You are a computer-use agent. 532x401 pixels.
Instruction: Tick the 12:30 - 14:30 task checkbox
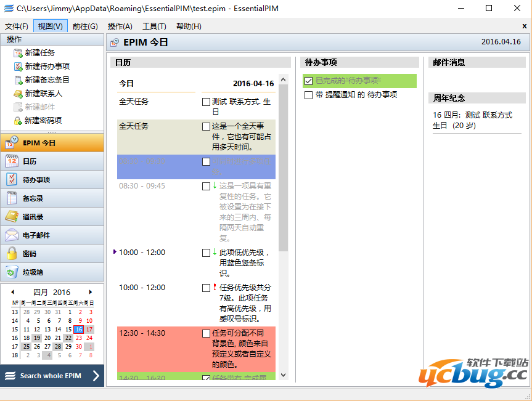tap(206, 333)
